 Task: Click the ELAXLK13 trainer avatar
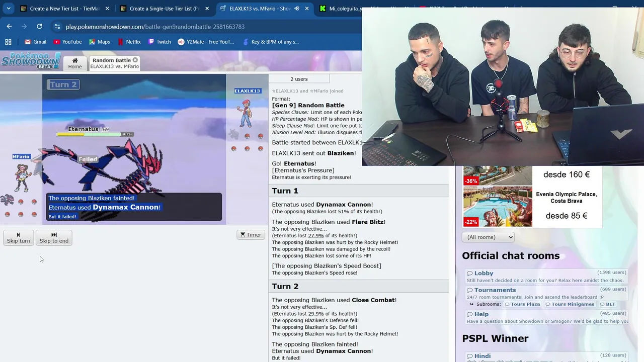[246, 113]
